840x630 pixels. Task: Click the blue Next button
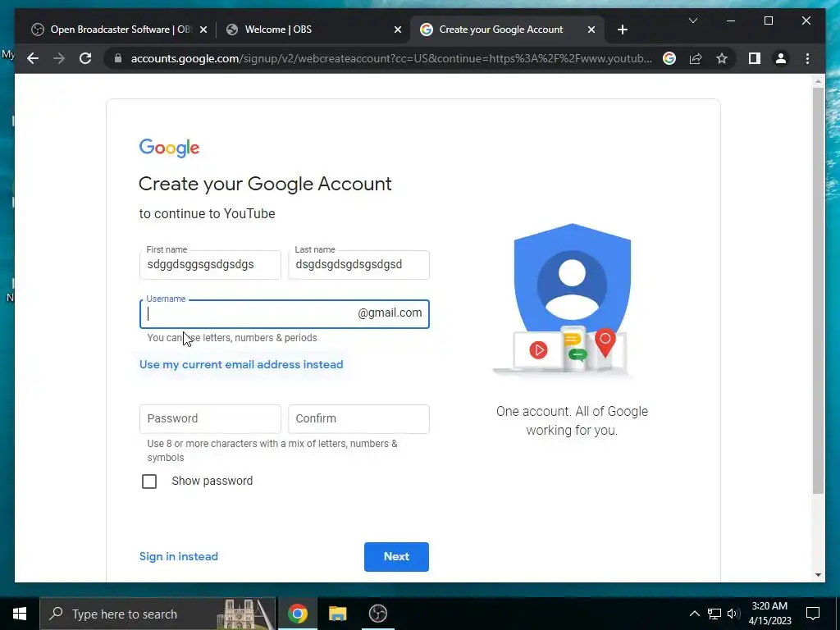click(x=396, y=557)
